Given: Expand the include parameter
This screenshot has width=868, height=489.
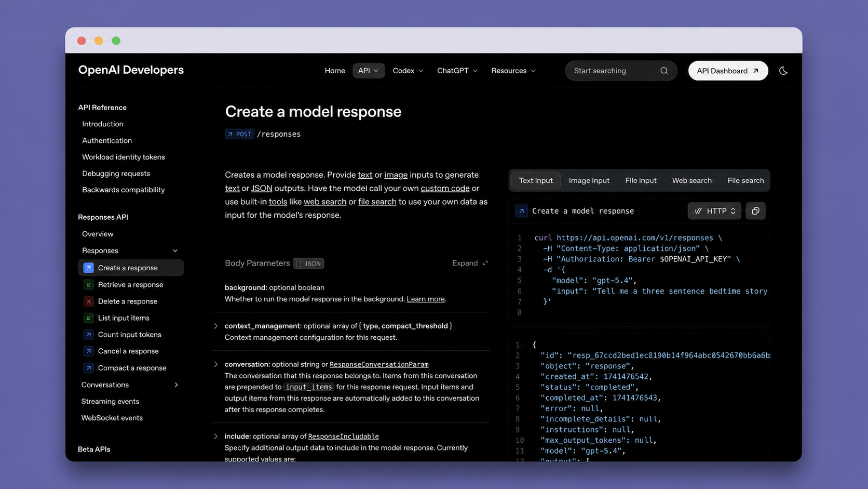Looking at the screenshot, I should 216,437.
